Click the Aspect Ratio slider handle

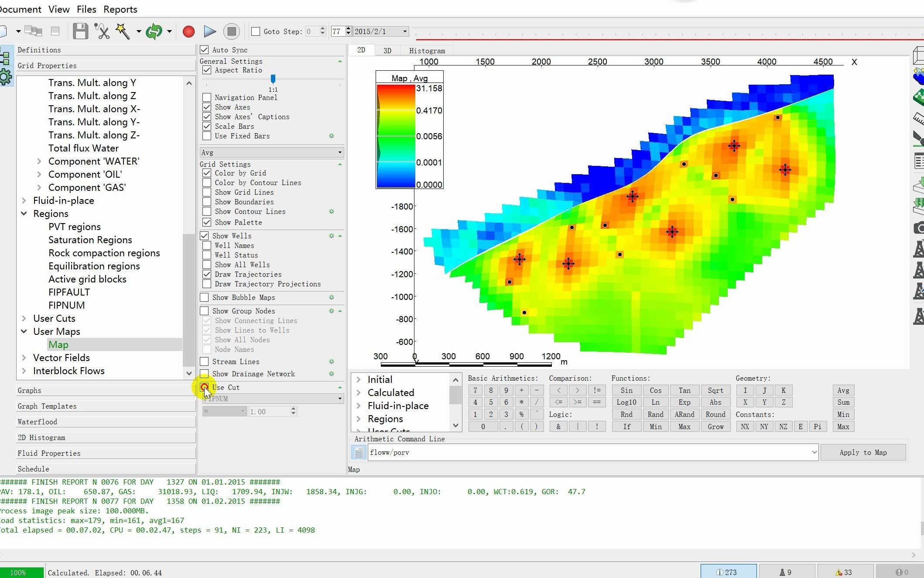[273, 79]
